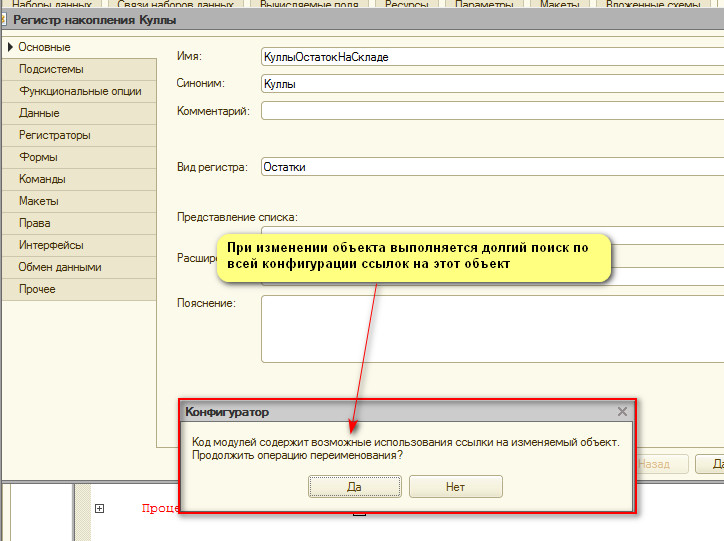Open the Формы section

pos(38,157)
